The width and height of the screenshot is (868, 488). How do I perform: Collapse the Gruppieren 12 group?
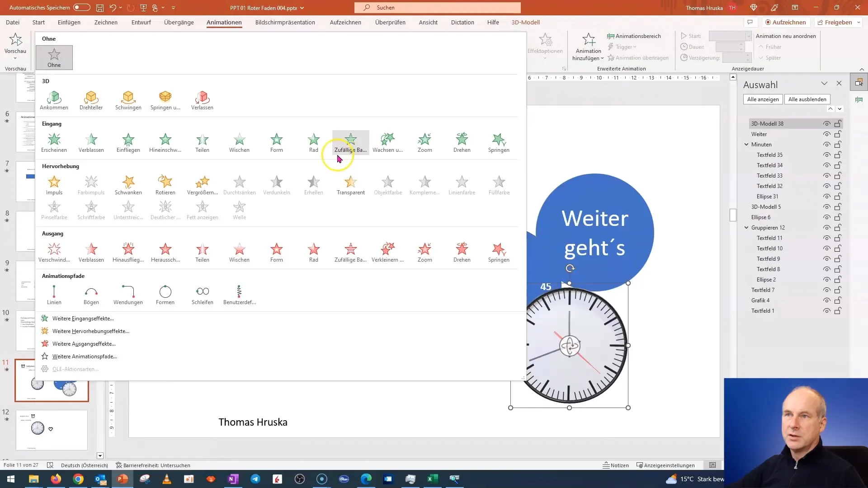pos(746,228)
